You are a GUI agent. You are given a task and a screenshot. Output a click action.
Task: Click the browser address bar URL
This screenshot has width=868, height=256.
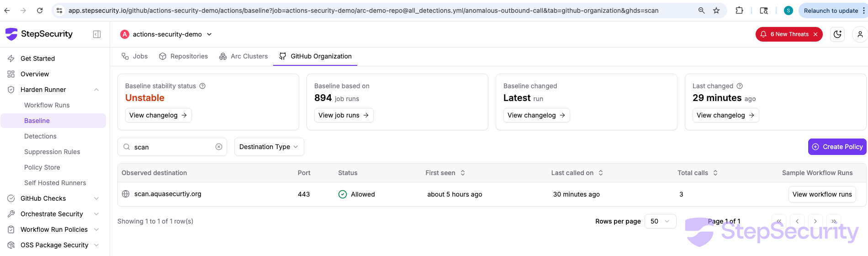[x=363, y=11]
